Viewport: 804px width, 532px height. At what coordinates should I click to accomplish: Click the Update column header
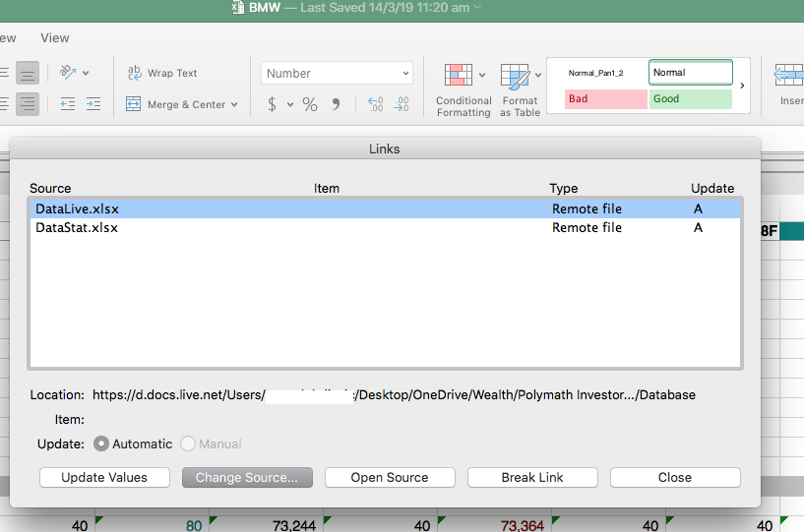pos(712,188)
